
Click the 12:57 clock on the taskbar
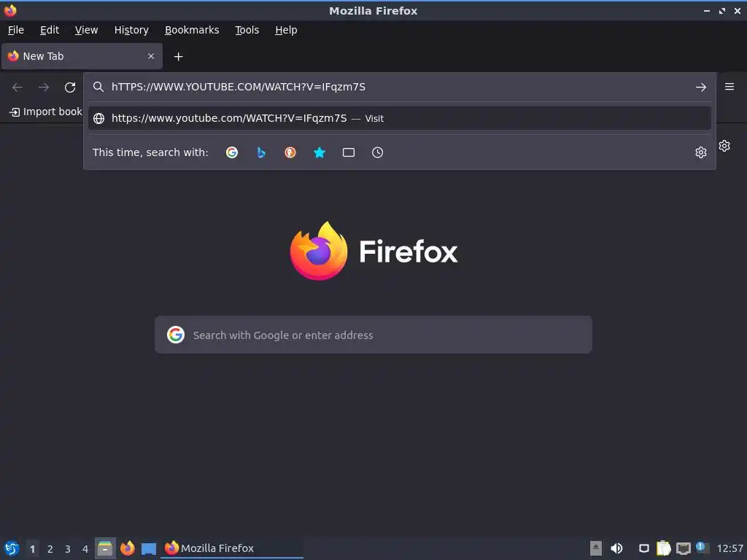coord(729,548)
